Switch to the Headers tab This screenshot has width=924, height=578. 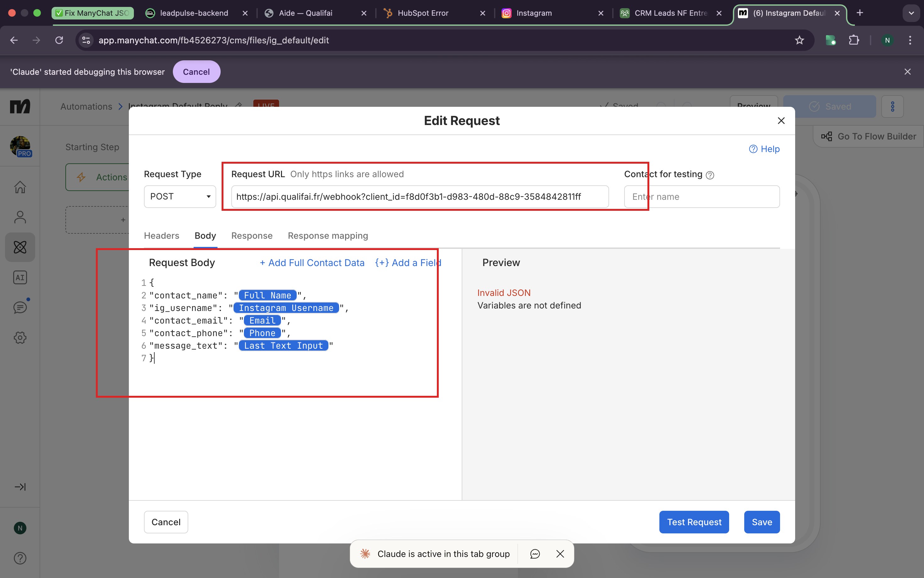click(x=161, y=236)
